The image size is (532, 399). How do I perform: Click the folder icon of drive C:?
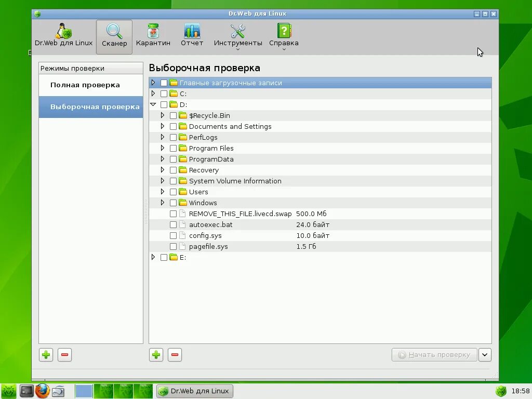tap(174, 94)
